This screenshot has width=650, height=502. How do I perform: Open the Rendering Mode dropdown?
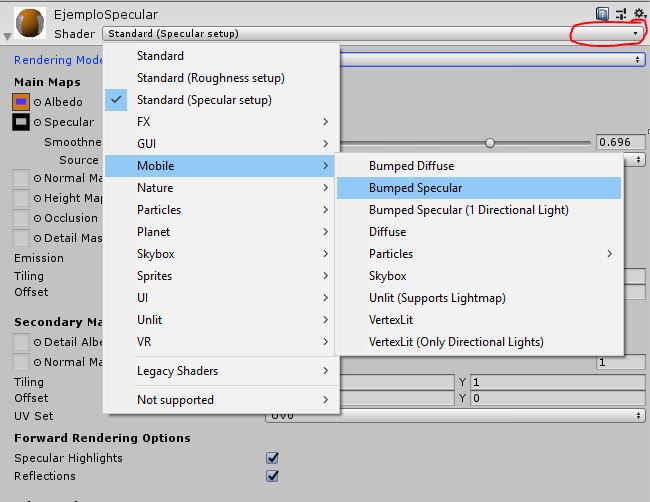click(x=492, y=60)
